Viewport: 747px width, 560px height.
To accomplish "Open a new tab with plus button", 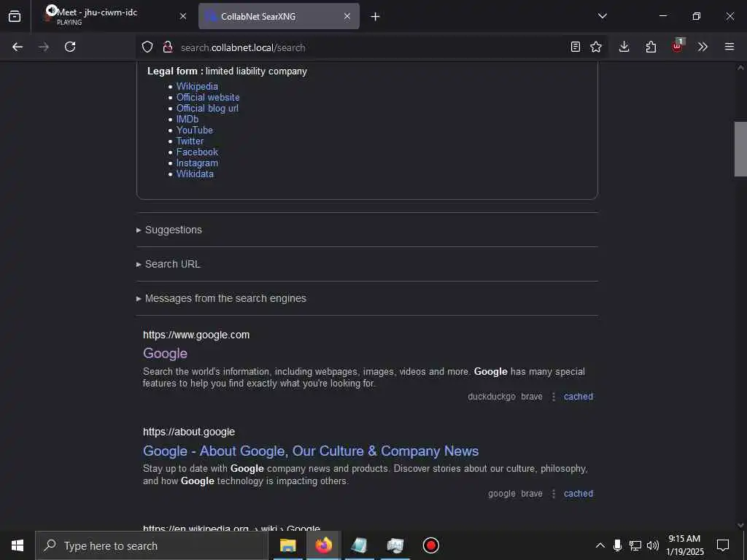I will (376, 17).
